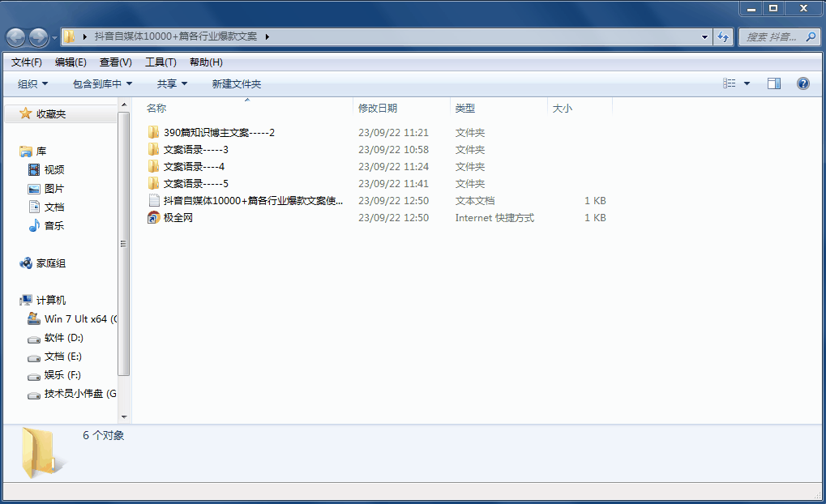Click the 新建文件夹 button
This screenshot has height=504, width=826.
237,84
